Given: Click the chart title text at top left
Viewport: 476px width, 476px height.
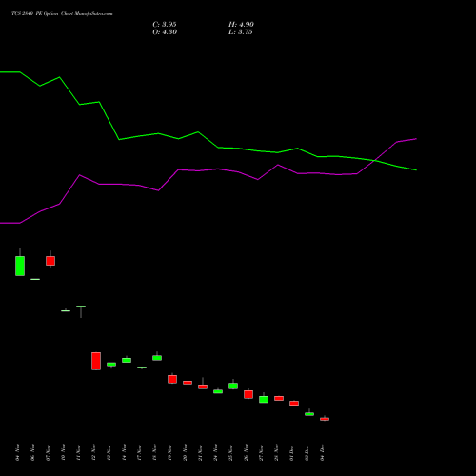Looking at the screenshot, I should click(x=62, y=14).
